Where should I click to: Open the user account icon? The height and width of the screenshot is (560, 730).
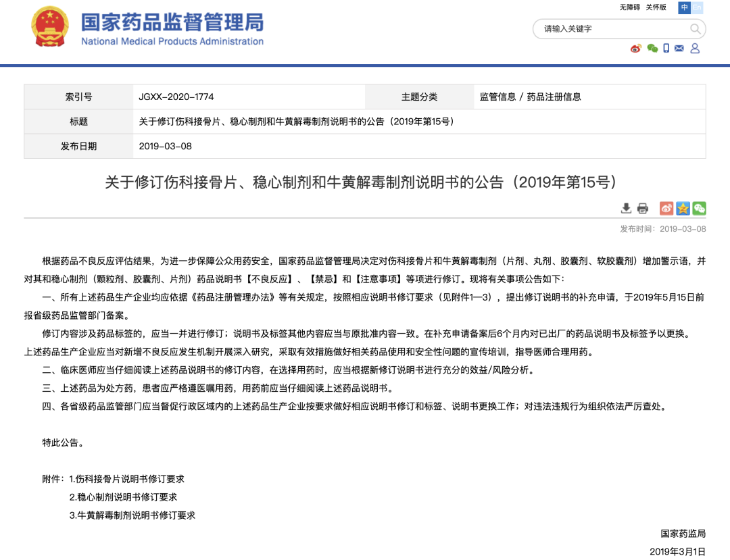click(695, 49)
